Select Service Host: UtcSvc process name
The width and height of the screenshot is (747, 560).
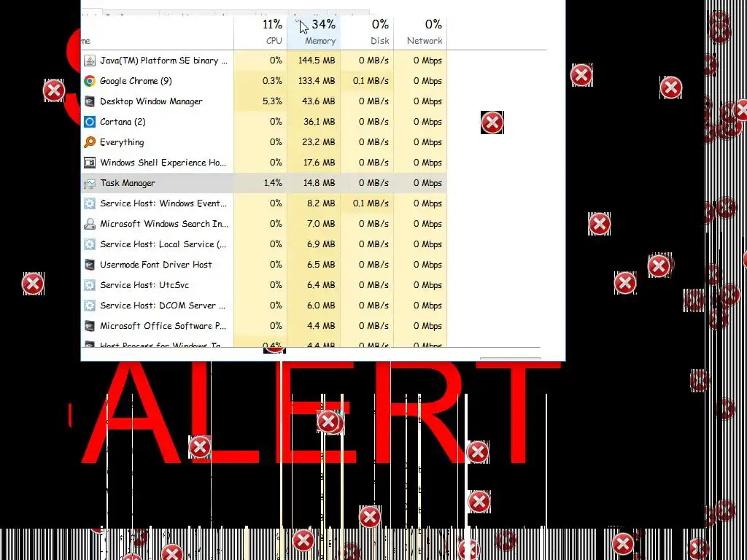tap(144, 285)
